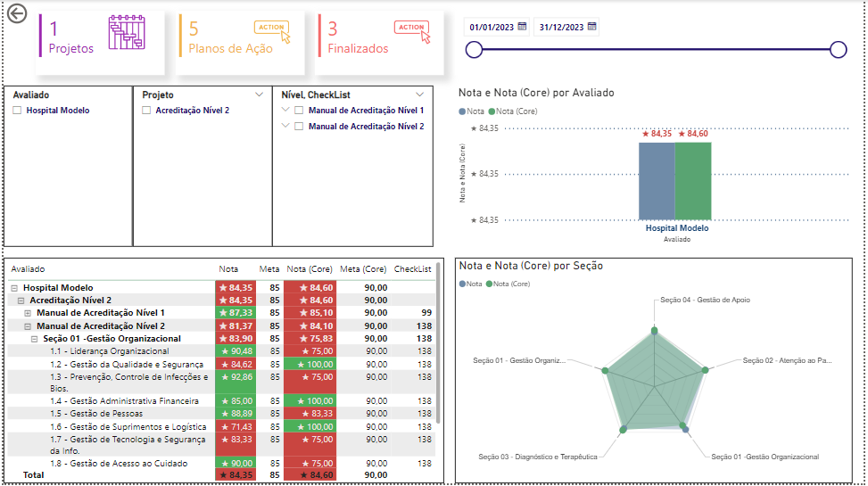868x486 pixels.
Task: Click the back arrow icon
Action: 16,13
